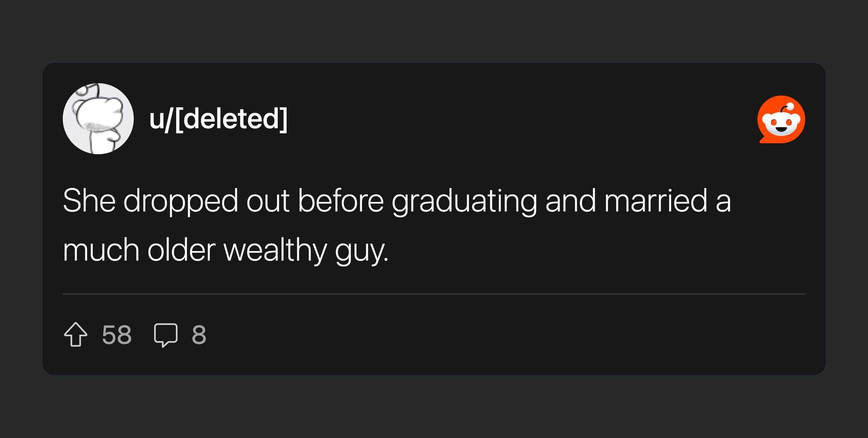This screenshot has height=438, width=868.
Task: Click the word "graduating" in the post
Action: click(x=464, y=201)
